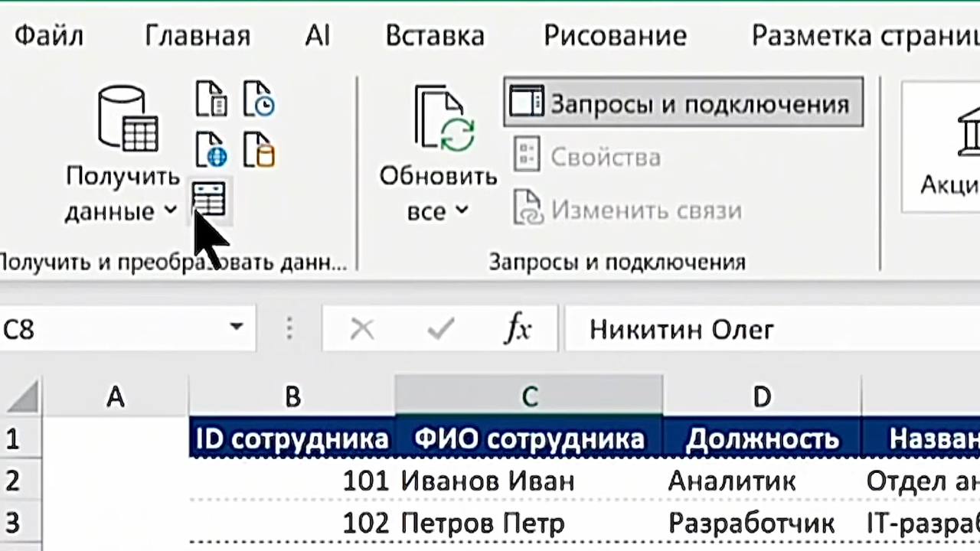Open recent sources icon with clock
This screenshot has height=551, width=980.
[x=259, y=98]
